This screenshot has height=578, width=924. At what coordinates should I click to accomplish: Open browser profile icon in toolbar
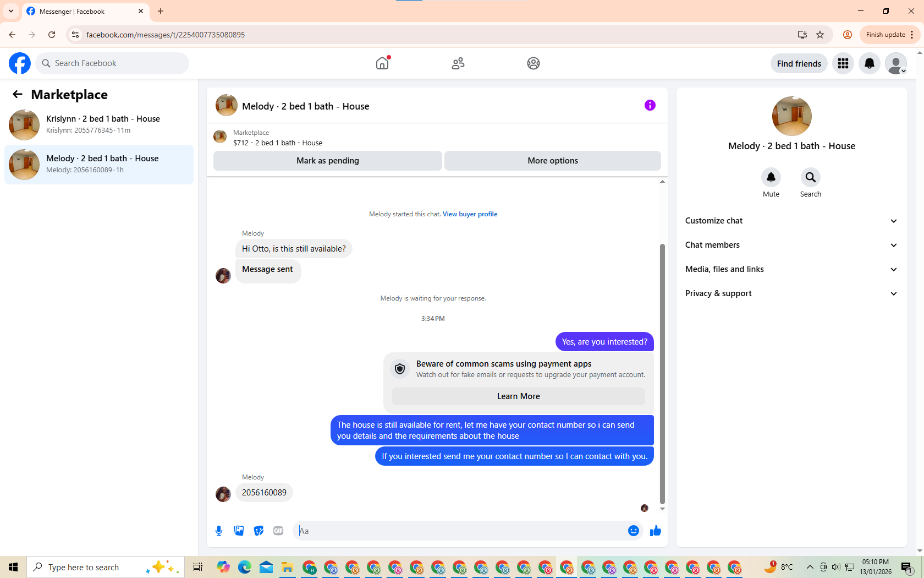(x=848, y=35)
